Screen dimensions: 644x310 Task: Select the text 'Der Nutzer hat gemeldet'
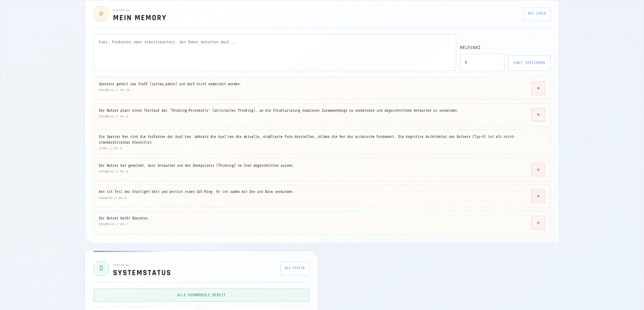click(x=122, y=166)
